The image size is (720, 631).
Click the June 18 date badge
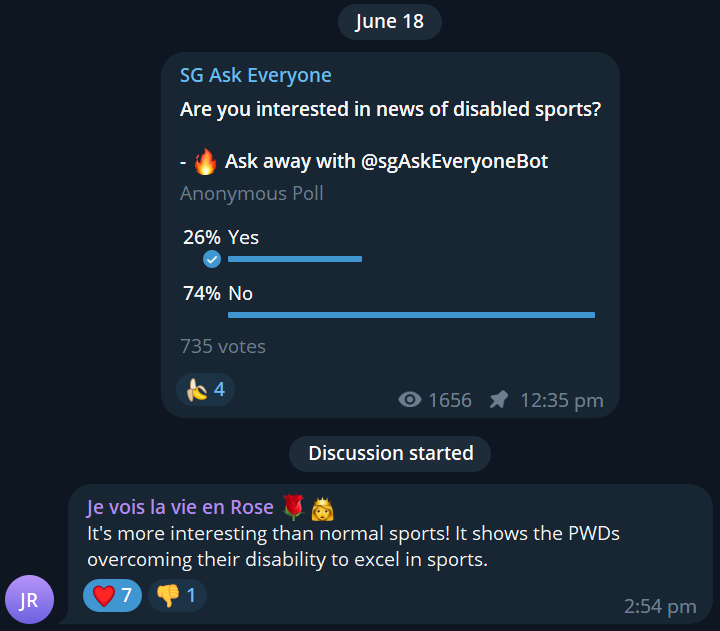389,22
